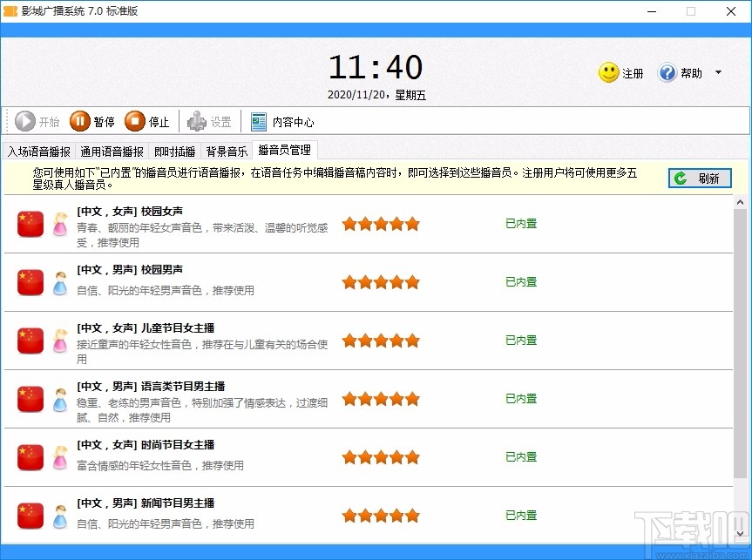Click the blue question mark help icon
The height and width of the screenshot is (560, 752).
(667, 73)
